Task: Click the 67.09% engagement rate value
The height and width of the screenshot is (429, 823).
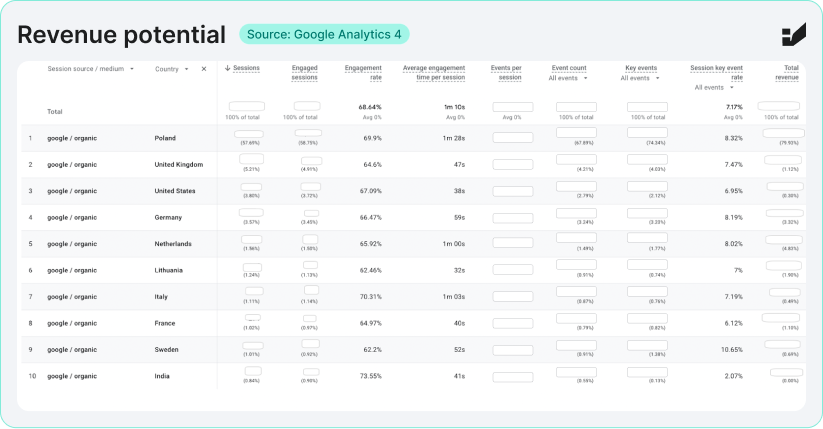Action: 371,191
